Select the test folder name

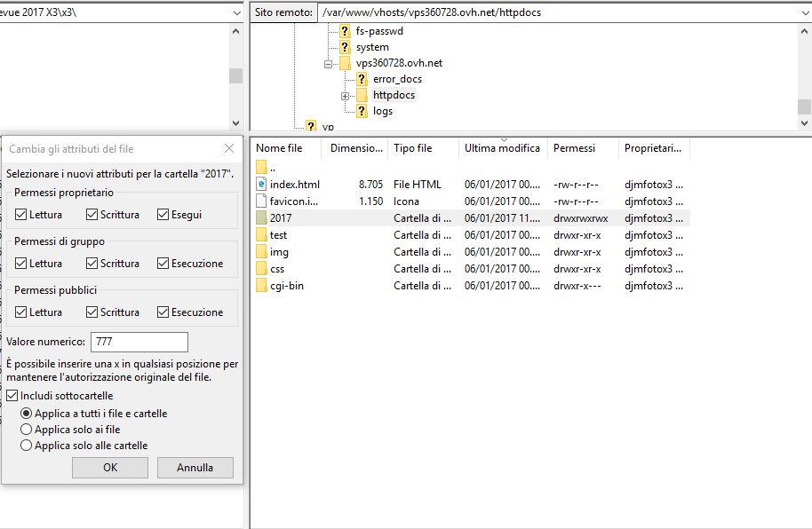pyautogui.click(x=278, y=235)
